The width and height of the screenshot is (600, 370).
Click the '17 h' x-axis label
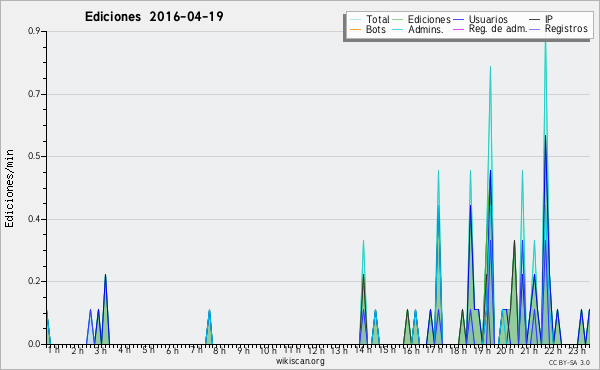434,350
